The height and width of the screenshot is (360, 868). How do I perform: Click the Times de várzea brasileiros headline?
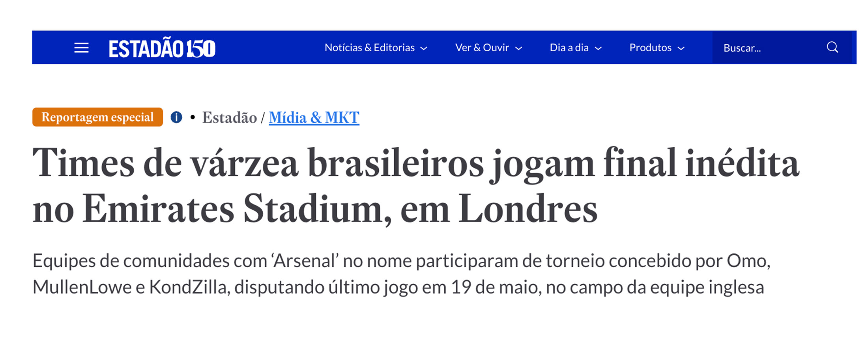(x=416, y=186)
